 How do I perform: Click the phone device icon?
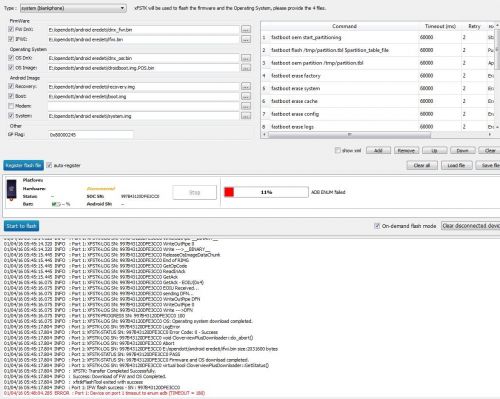pyautogui.click(x=11, y=190)
